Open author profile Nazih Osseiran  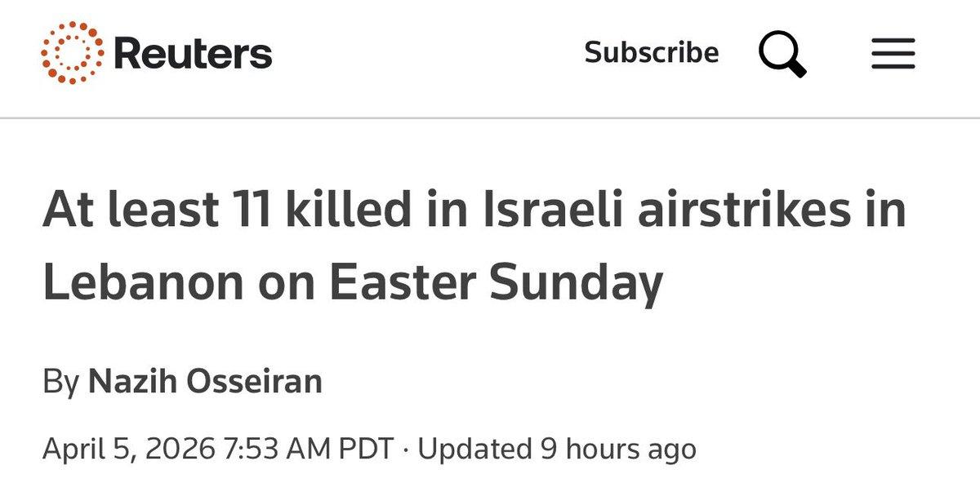pyautogui.click(x=205, y=382)
